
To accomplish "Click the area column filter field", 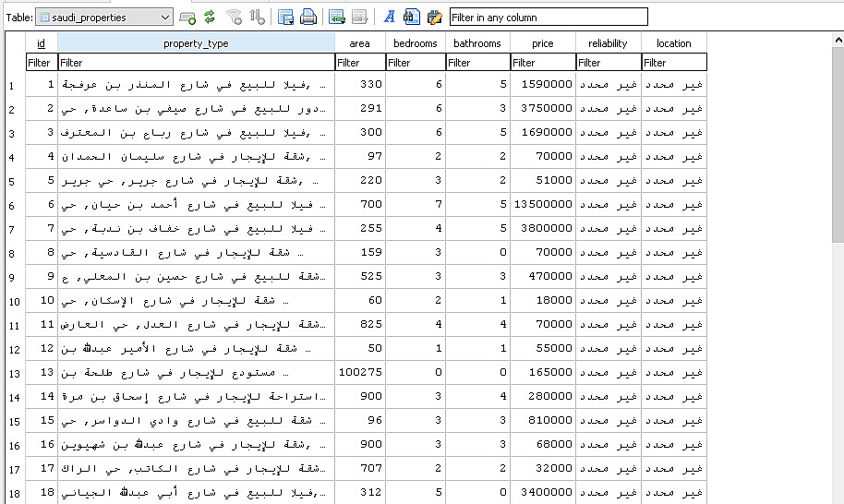I will point(360,63).
